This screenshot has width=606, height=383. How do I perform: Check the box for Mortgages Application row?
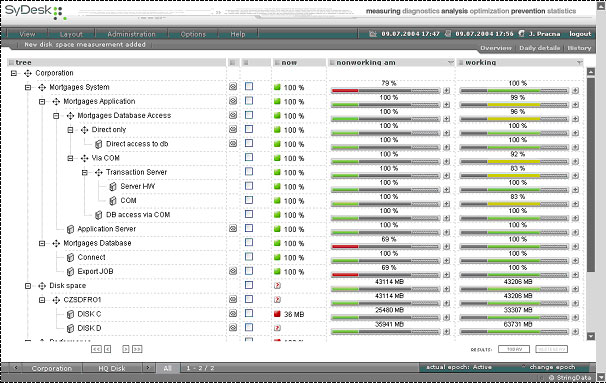(249, 101)
